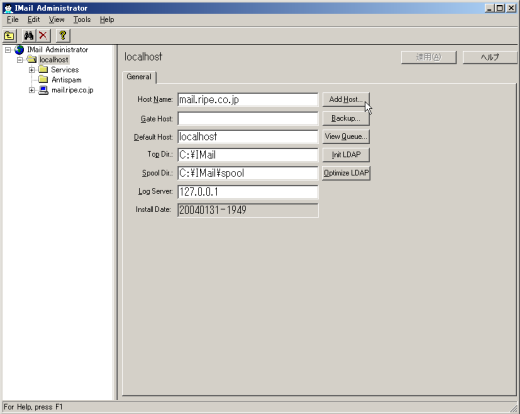Open the View menu
The width and height of the screenshot is (520, 414).
pos(56,20)
